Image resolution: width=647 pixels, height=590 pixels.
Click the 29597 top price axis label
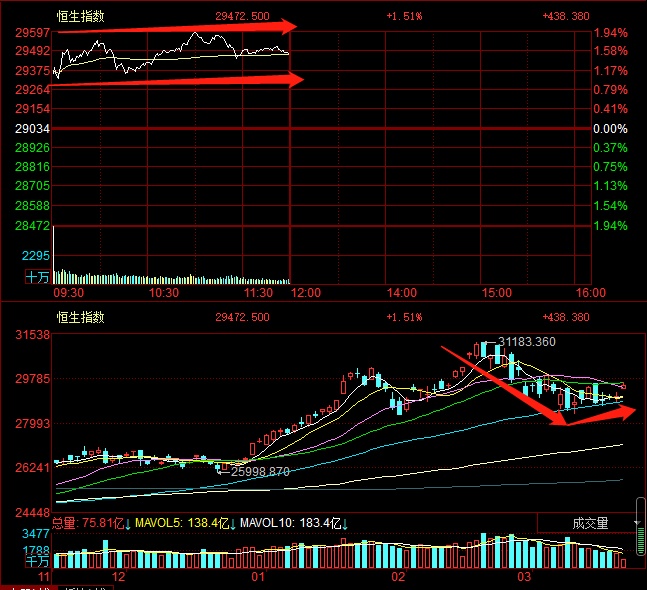point(32,33)
